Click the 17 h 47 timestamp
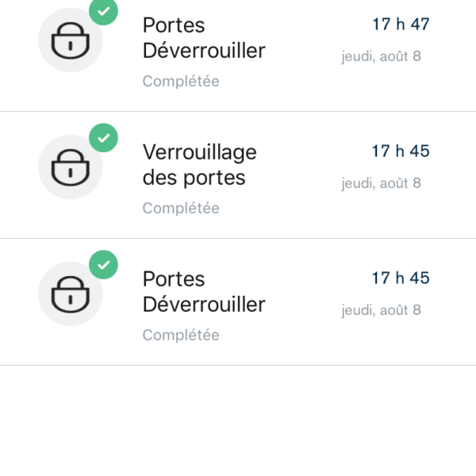This screenshot has width=476, height=476. [x=401, y=24]
